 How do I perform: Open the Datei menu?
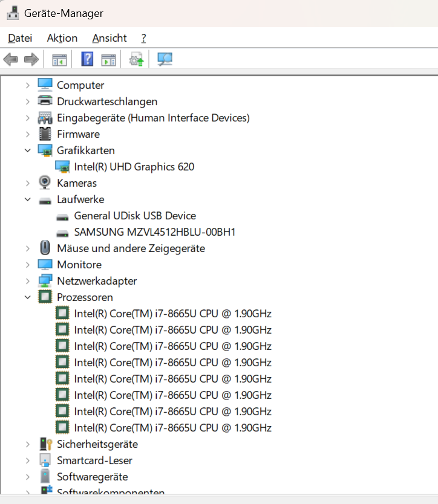(20, 38)
